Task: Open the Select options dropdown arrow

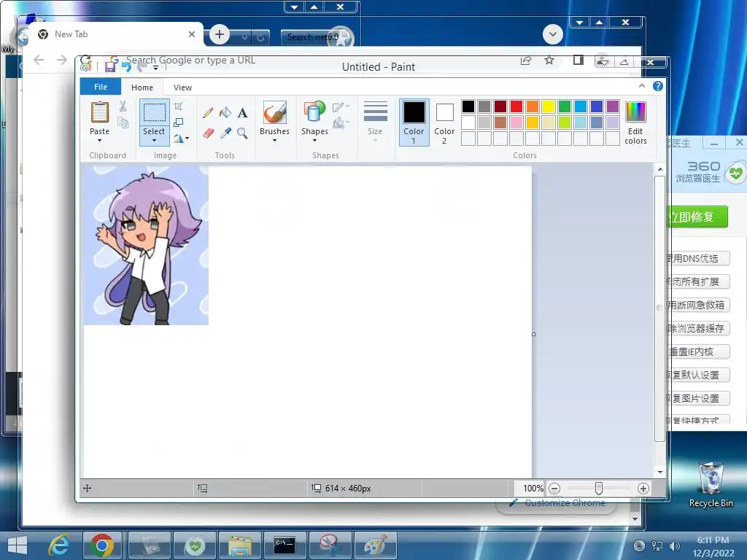Action: [155, 141]
